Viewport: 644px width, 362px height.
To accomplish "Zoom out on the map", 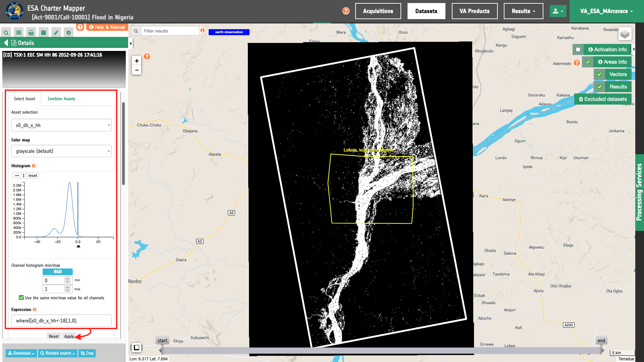I will pos(137,70).
